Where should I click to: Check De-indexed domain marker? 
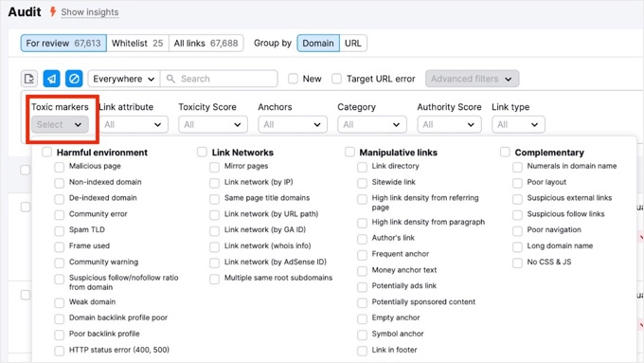click(59, 199)
